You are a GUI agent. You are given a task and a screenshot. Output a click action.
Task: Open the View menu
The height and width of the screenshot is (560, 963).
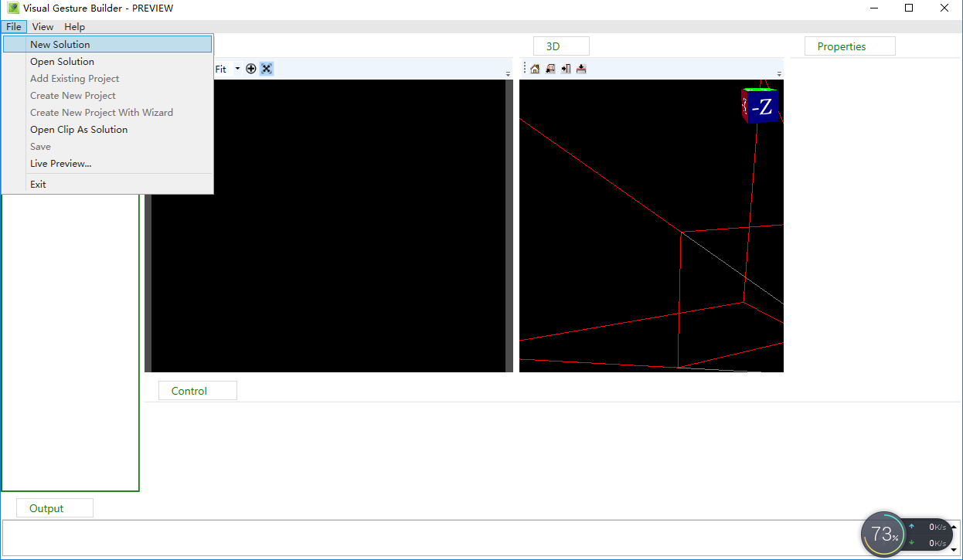(43, 26)
